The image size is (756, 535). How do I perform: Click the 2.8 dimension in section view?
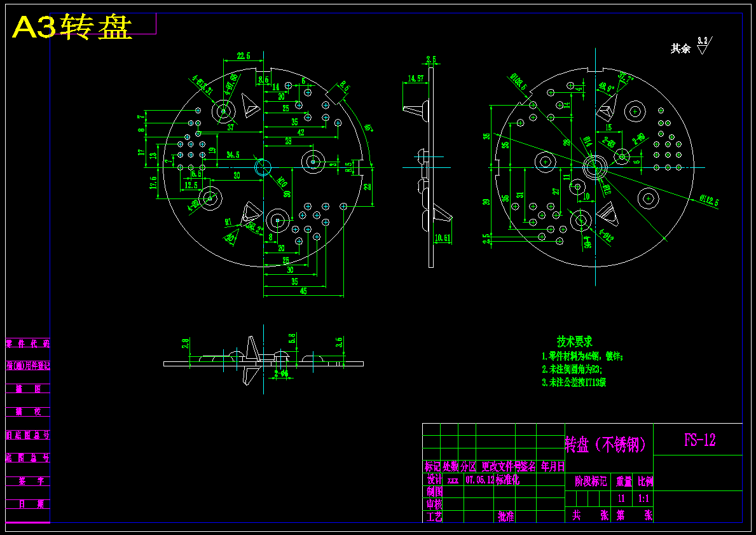pyautogui.click(x=185, y=344)
